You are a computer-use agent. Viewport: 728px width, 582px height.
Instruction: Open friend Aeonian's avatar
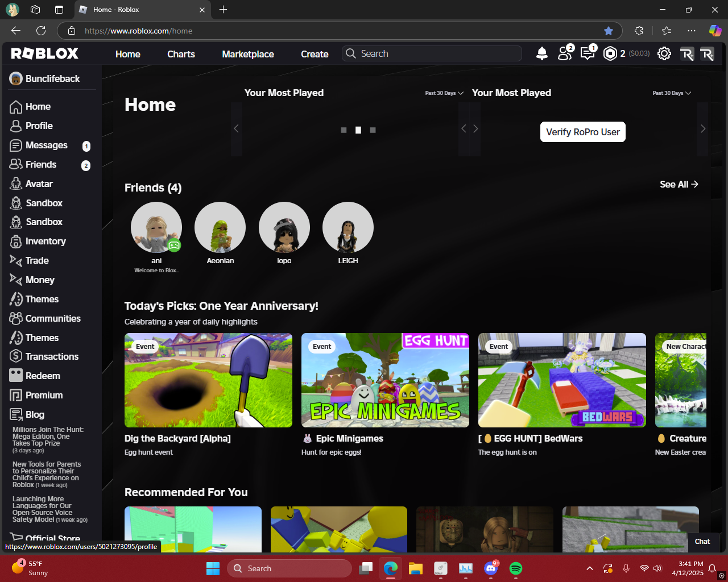tap(220, 227)
